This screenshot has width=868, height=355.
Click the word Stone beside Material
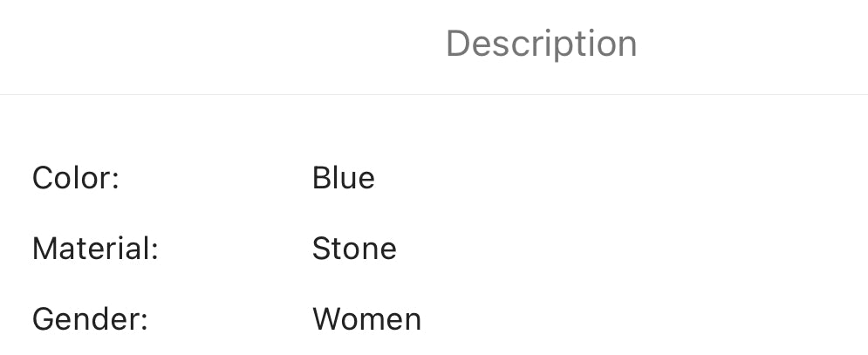click(x=354, y=249)
